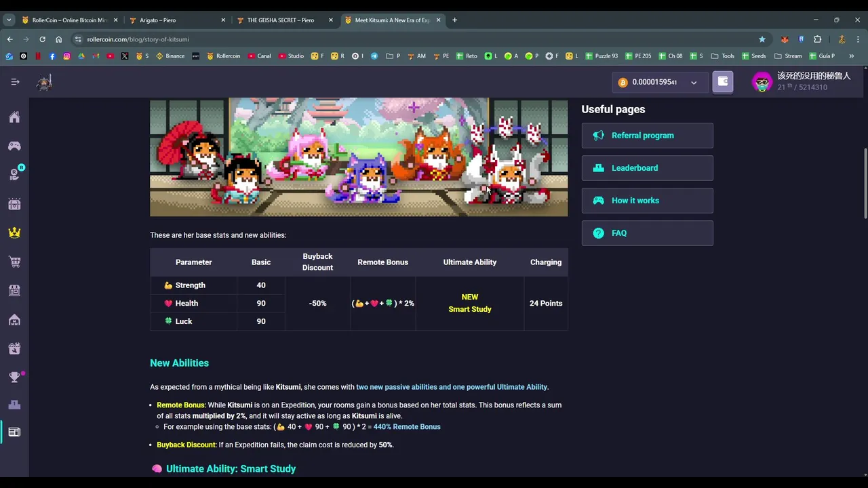
Task: Open Binance bookmark
Action: (170, 56)
